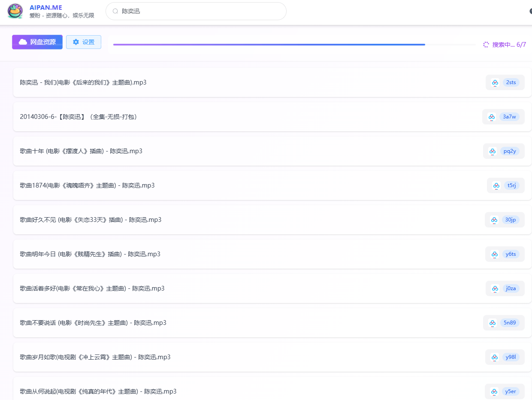Image resolution: width=532 pixels, height=400 pixels.
Task: Open the AIPAN.ME homepage link
Action: click(45, 7)
